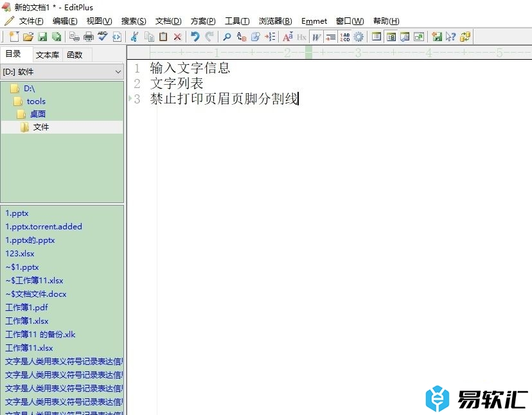The height and width of the screenshot is (415, 532).
Task: Click the red X delete icon
Action: 177,37
